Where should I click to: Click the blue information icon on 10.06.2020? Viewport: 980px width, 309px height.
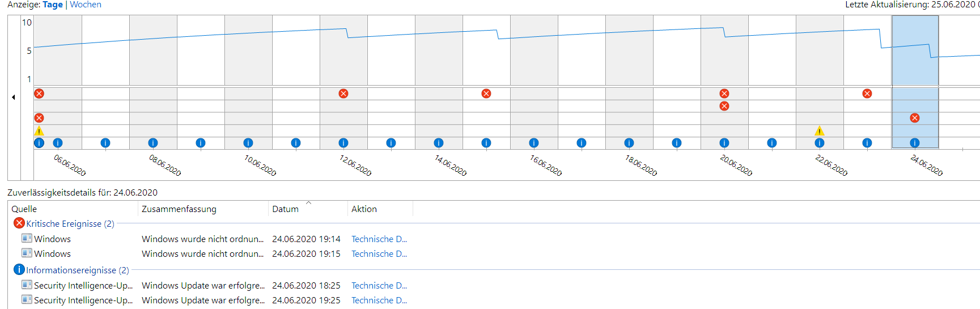[248, 143]
